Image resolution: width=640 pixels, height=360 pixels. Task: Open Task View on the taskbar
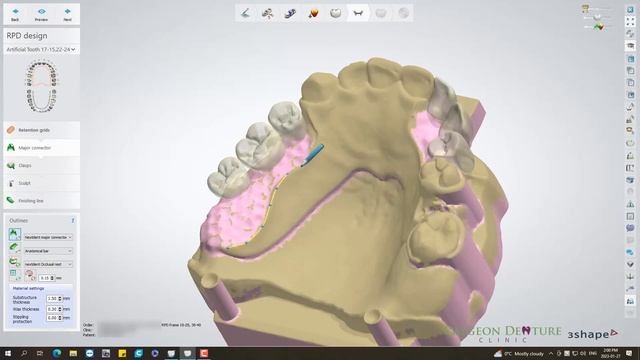coord(40,353)
